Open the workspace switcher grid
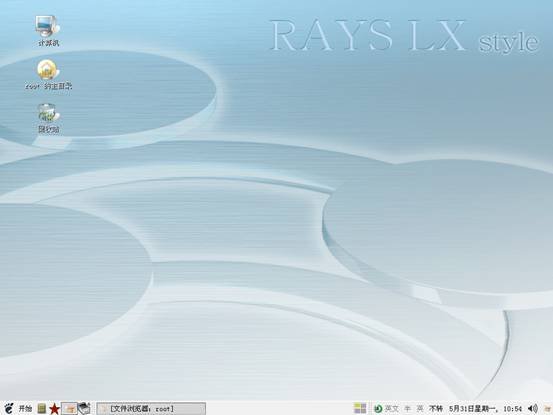This screenshot has width=553, height=415. (x=360, y=408)
